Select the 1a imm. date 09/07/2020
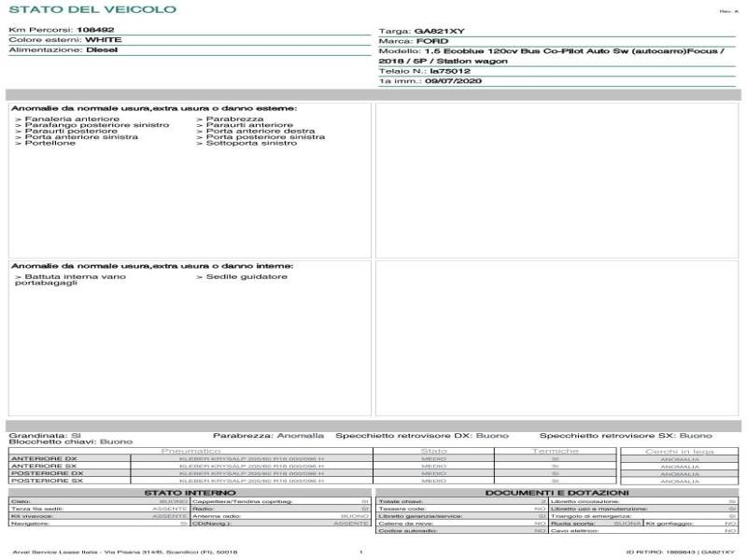Screen dimensions: 747x560 click(453, 81)
